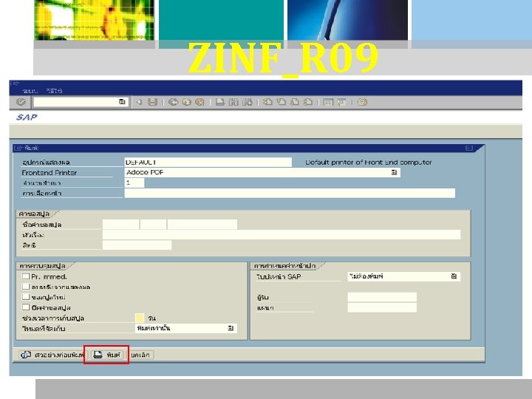Click the Print icon in the toolbar

click(220, 102)
